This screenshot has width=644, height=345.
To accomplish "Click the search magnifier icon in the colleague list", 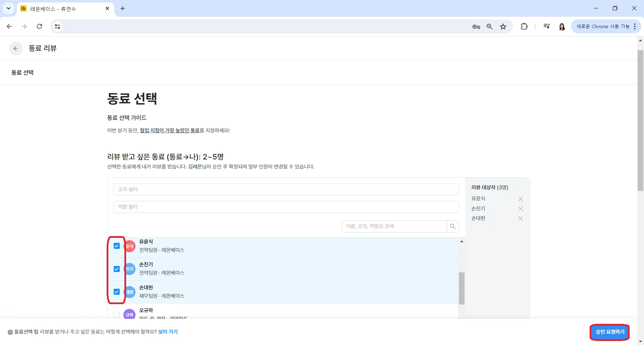I will pyautogui.click(x=452, y=226).
